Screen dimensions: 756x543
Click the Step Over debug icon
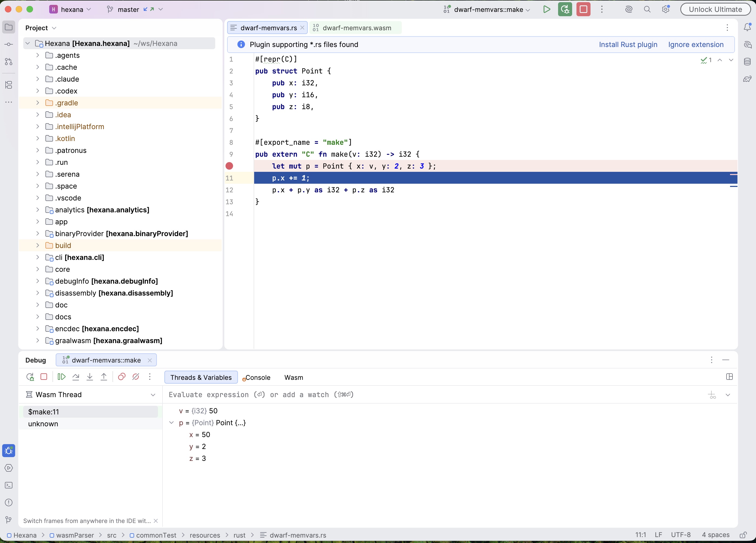pos(76,377)
